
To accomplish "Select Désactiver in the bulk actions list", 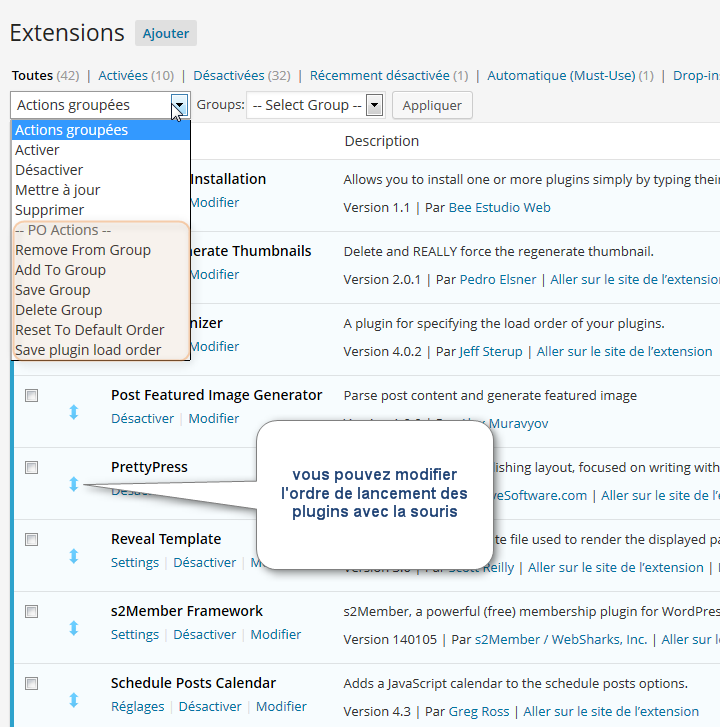I will point(101,170).
